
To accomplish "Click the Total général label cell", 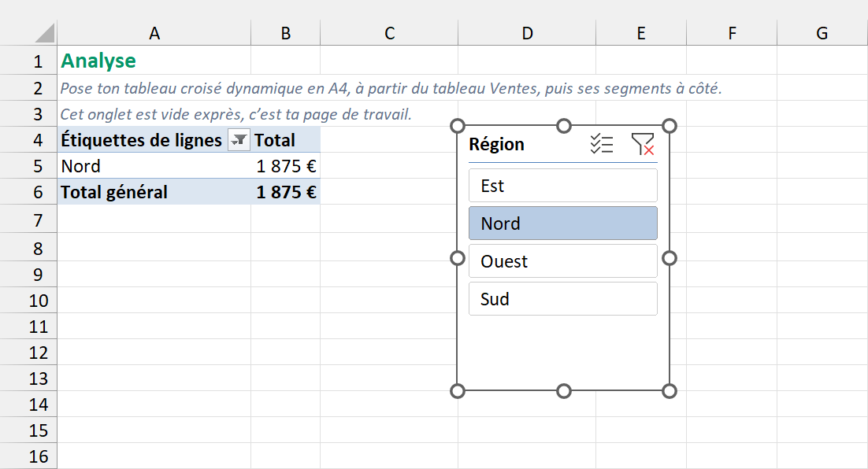I will click(x=154, y=192).
